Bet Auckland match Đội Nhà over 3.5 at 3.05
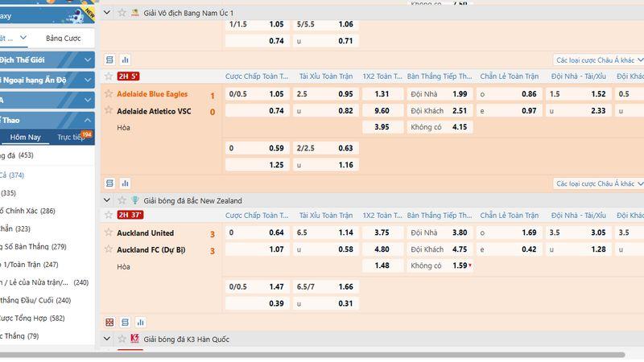Screen dimensions: 644x362 tap(578, 232)
